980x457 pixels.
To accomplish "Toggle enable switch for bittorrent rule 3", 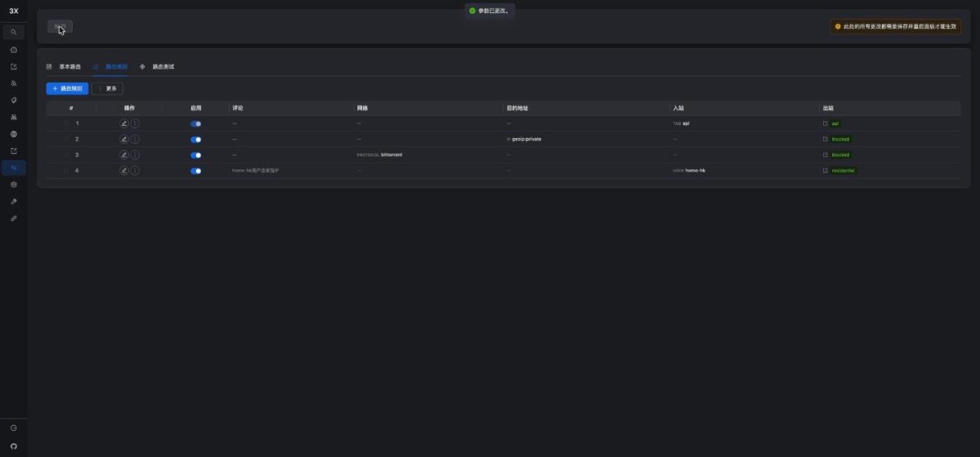I will 195,155.
